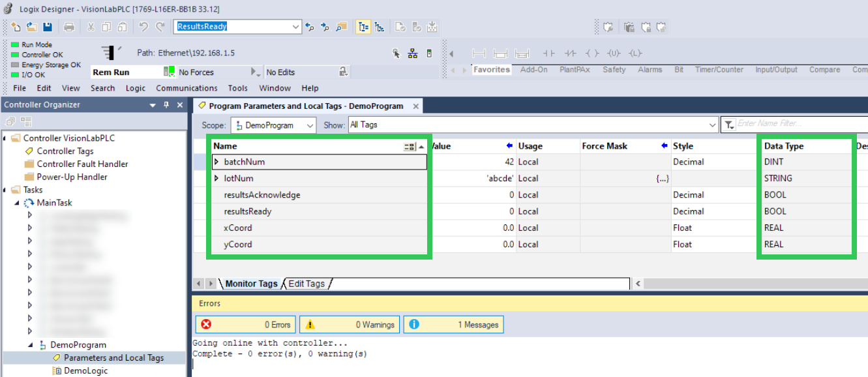Save the project
Image resolution: width=868 pixels, height=377 pixels.
click(48, 26)
